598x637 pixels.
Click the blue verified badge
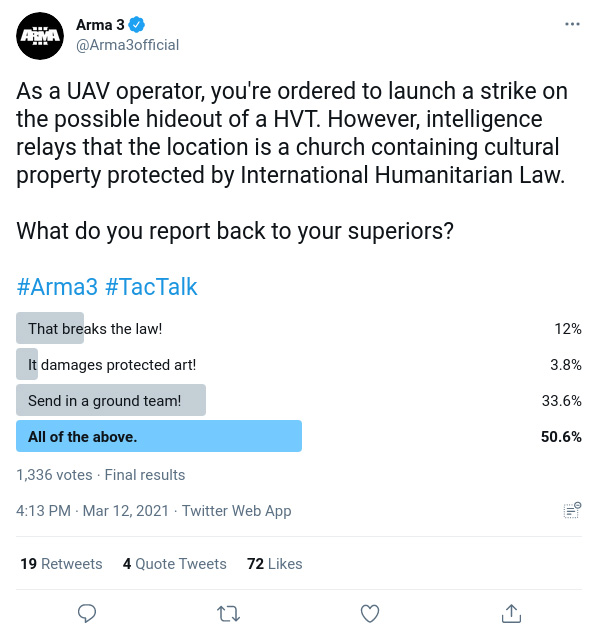tap(136, 25)
